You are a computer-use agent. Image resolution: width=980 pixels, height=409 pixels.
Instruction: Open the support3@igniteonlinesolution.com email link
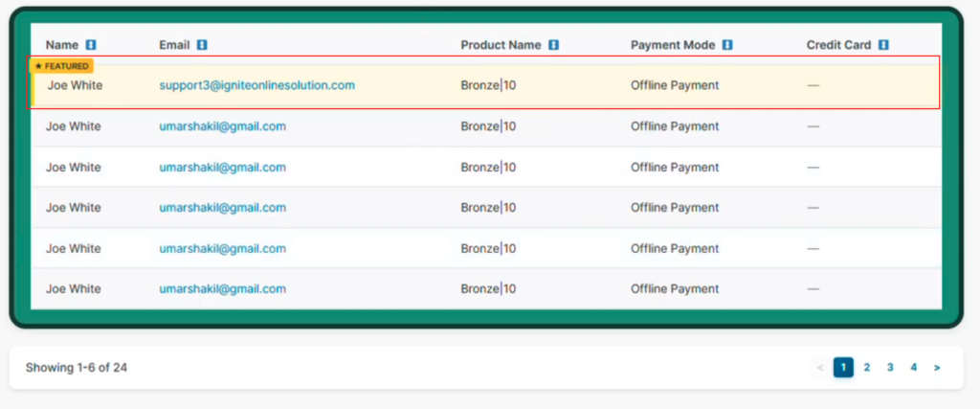(x=256, y=85)
